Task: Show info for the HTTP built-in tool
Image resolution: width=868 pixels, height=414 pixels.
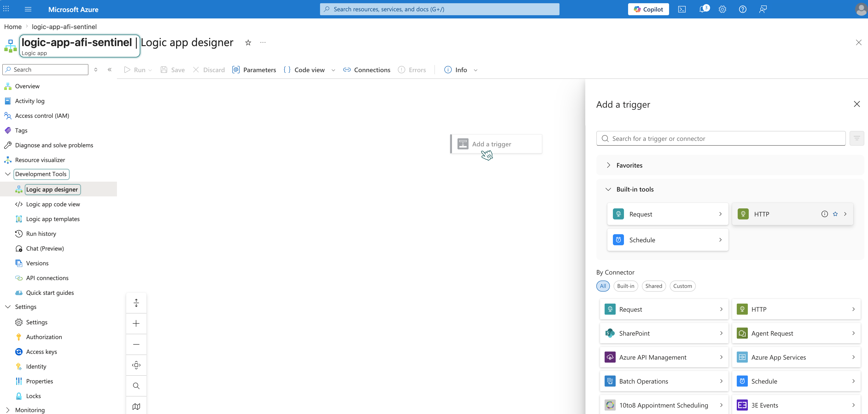Action: (x=824, y=214)
